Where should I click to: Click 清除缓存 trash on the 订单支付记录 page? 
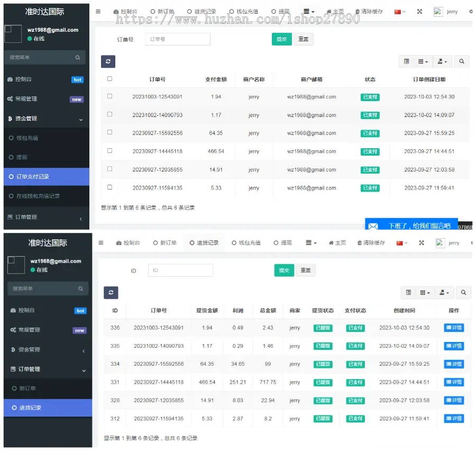369,12
